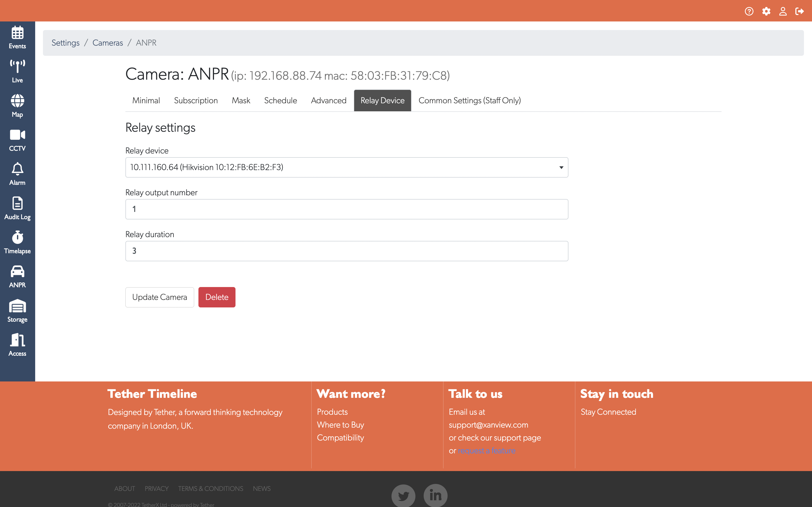Expand the Relay device dropdown

coord(347,167)
